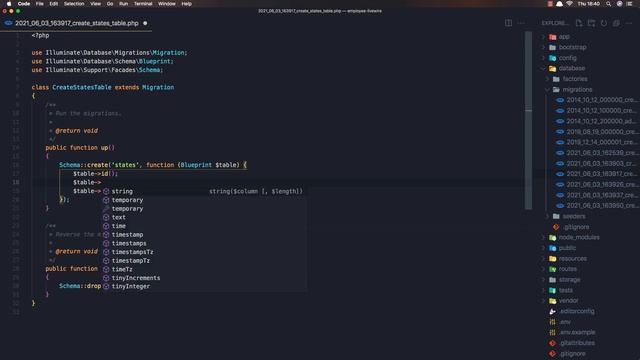Collapse the database folder chevron
640x360 pixels.
543,69
